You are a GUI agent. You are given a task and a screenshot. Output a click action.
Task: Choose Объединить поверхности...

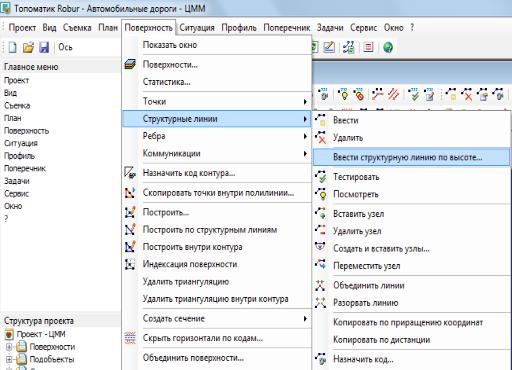click(x=217, y=358)
